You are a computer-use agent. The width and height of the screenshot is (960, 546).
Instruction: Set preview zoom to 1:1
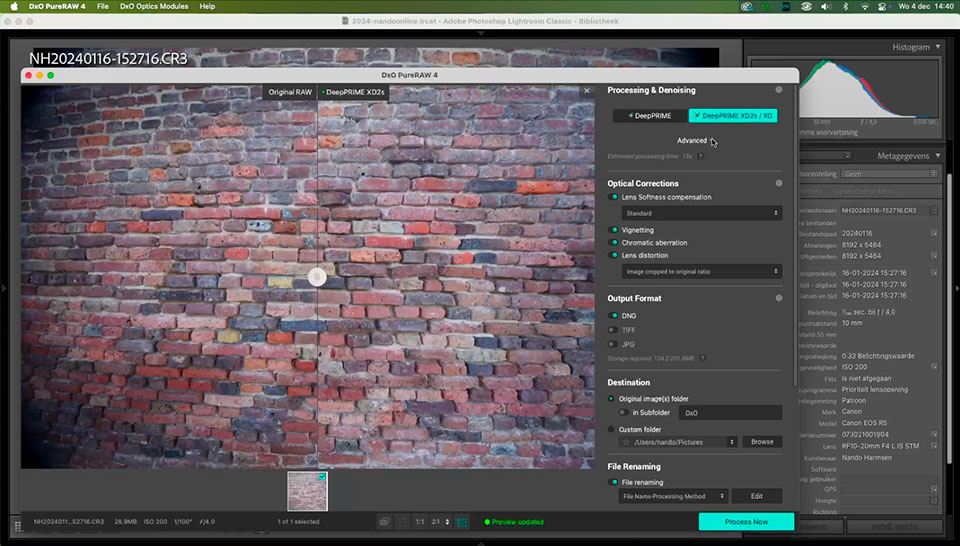coord(420,522)
